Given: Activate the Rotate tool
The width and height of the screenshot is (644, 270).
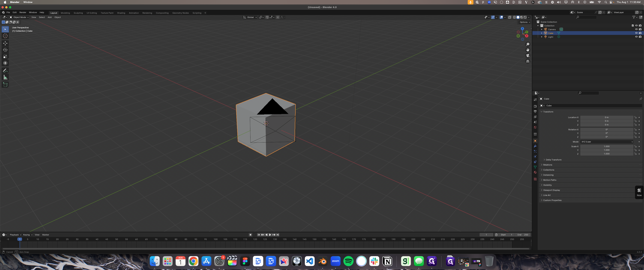Looking at the screenshot, I should (x=5, y=50).
